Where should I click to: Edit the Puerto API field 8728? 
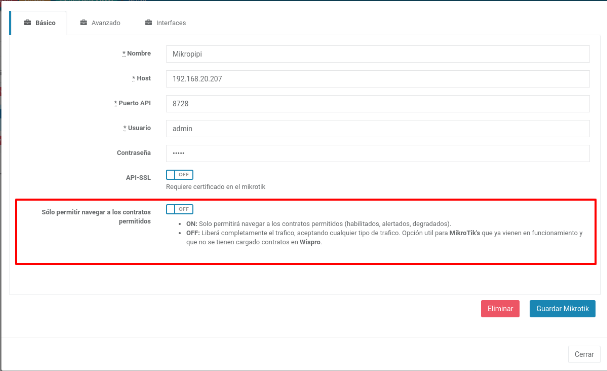[x=378, y=103]
